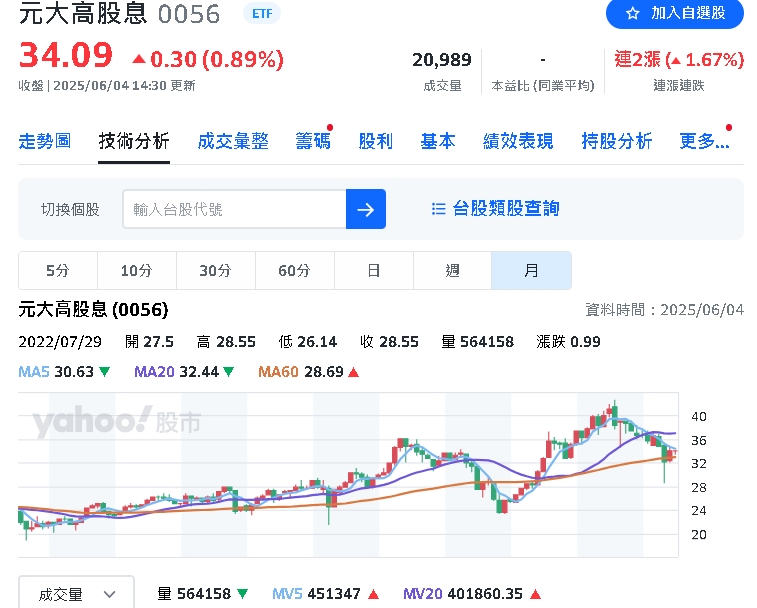Open the 籌碼 tab
The width and height of the screenshot is (757, 608).
point(313,141)
